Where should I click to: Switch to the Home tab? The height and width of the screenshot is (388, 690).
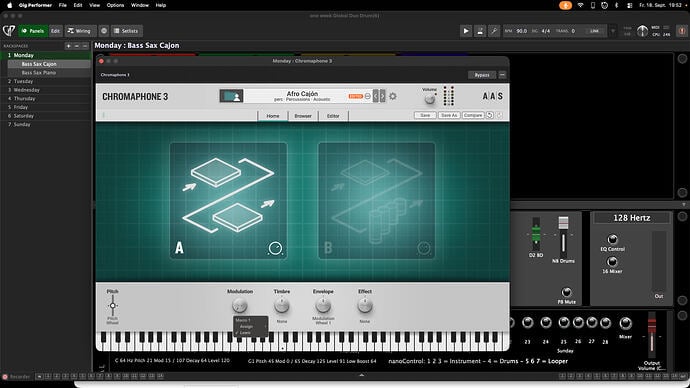273,116
